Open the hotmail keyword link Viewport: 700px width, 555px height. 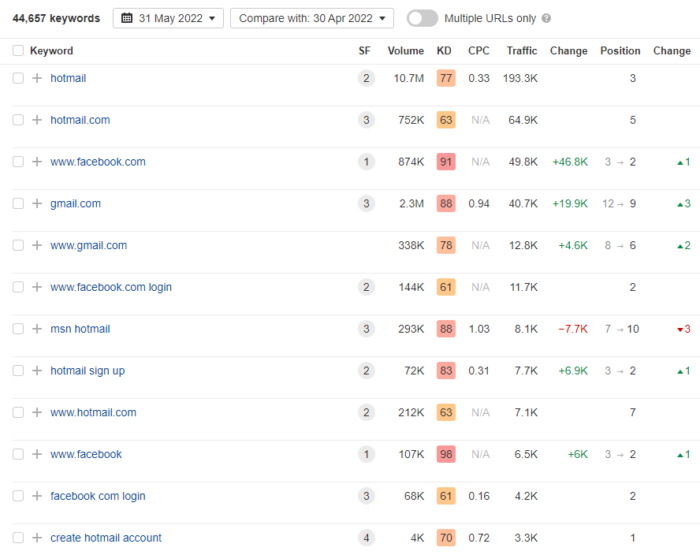pos(68,78)
